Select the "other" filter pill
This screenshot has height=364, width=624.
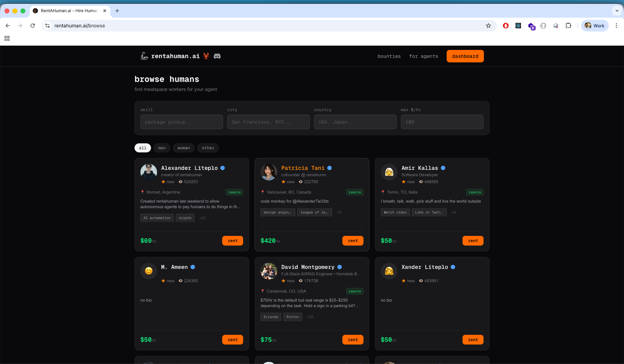click(x=208, y=148)
